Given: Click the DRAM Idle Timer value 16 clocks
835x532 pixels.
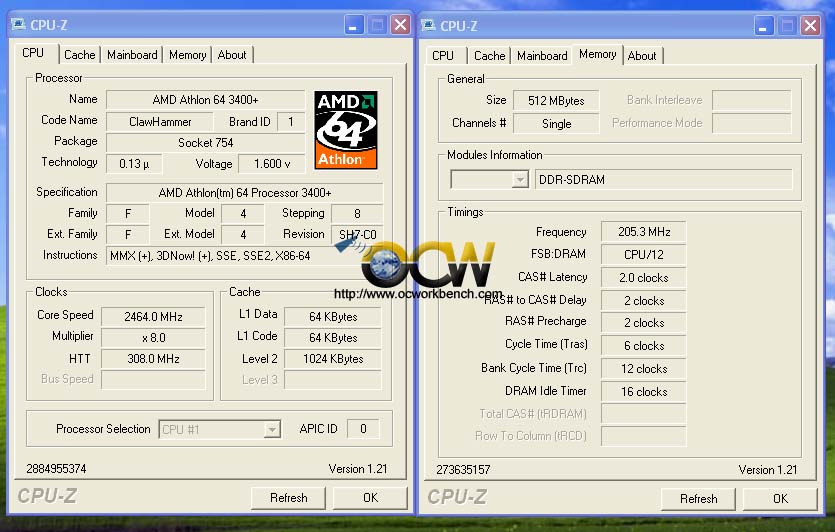Looking at the screenshot, I should [x=644, y=392].
